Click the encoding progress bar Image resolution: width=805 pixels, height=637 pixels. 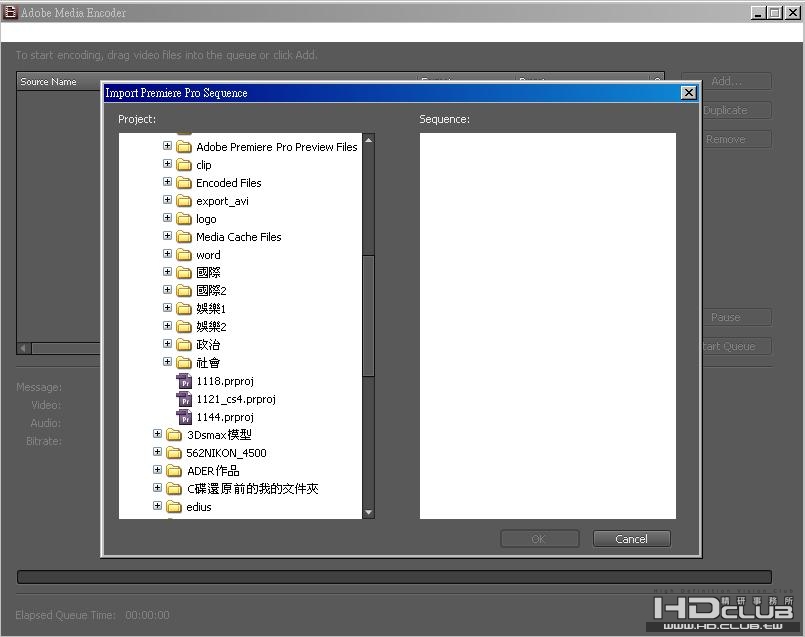point(394,577)
